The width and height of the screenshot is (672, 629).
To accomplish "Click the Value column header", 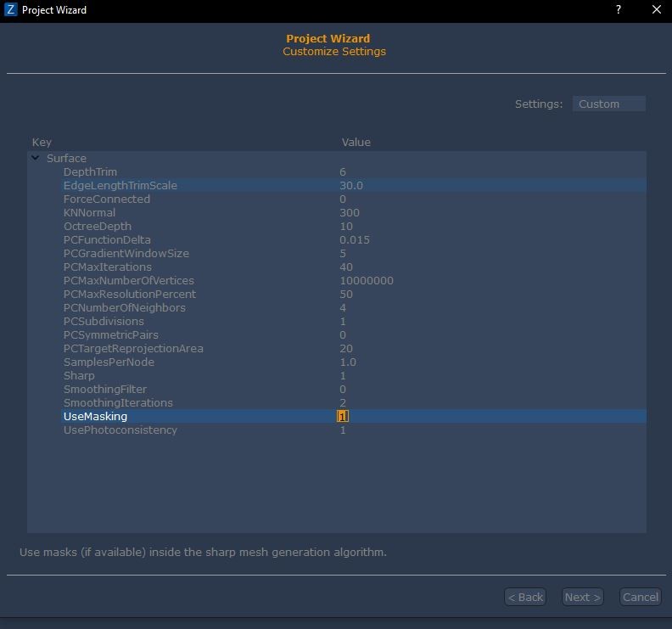I will [356, 142].
